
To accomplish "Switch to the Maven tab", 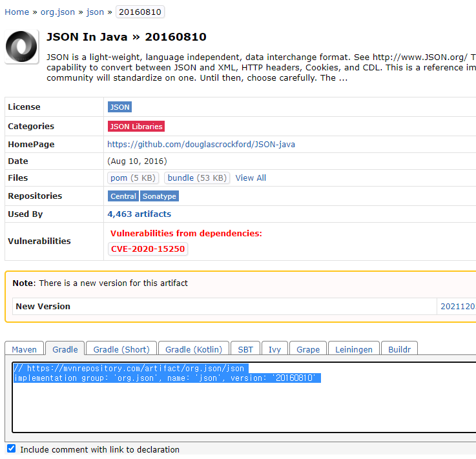I will click(25, 349).
